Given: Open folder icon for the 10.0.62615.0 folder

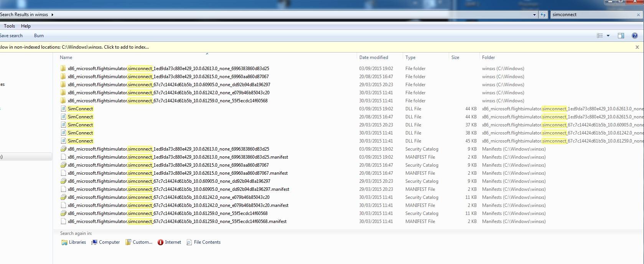Looking at the screenshot, I should click(63, 77).
